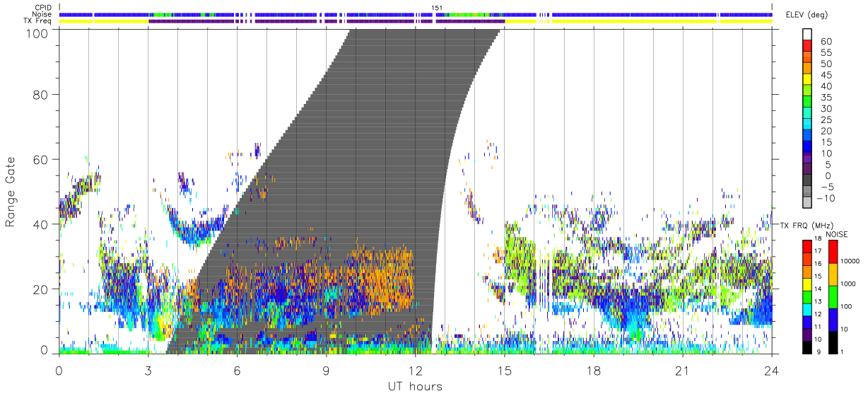This screenshot has width=868, height=401.
Task: Click the '18' tick on UT hours axis
Action: (x=593, y=371)
